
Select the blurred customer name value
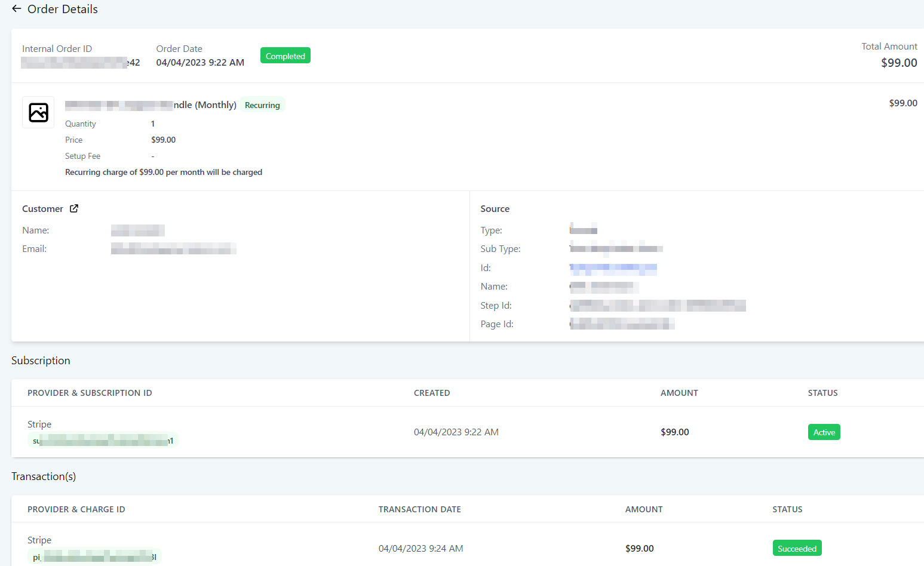[138, 230]
